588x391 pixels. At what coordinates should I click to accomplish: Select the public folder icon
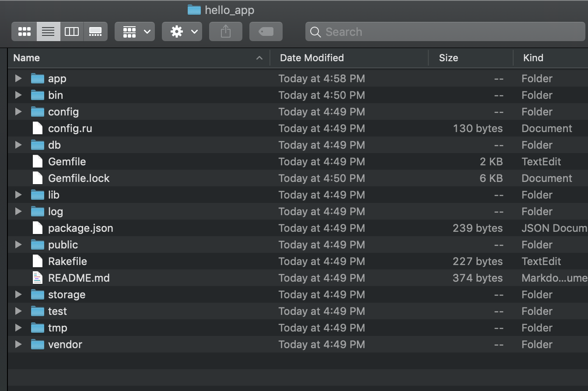(x=38, y=244)
